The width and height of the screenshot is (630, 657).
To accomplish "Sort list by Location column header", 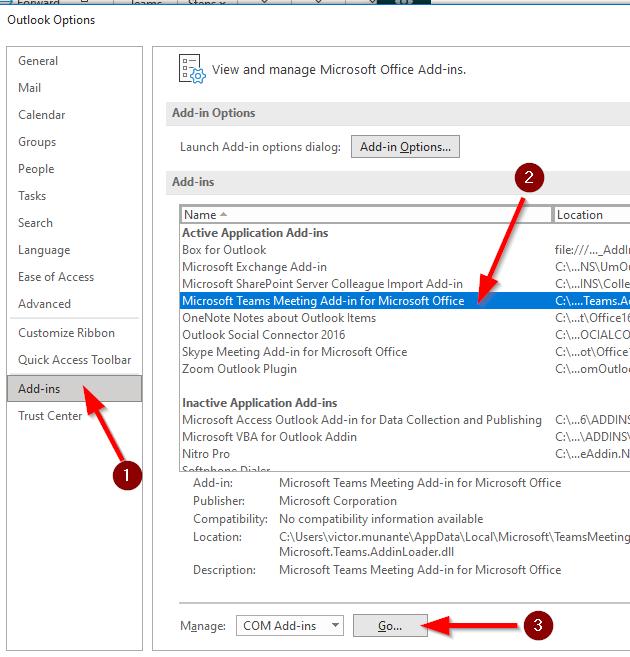I will [590, 215].
